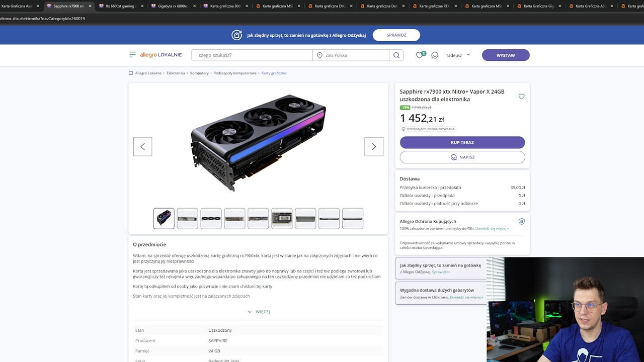Open the Komputery breadcrumb
The image size is (644, 362).
199,73
